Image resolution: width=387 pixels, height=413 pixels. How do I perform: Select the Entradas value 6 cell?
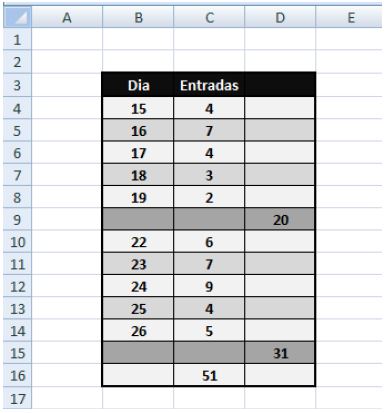click(x=209, y=242)
